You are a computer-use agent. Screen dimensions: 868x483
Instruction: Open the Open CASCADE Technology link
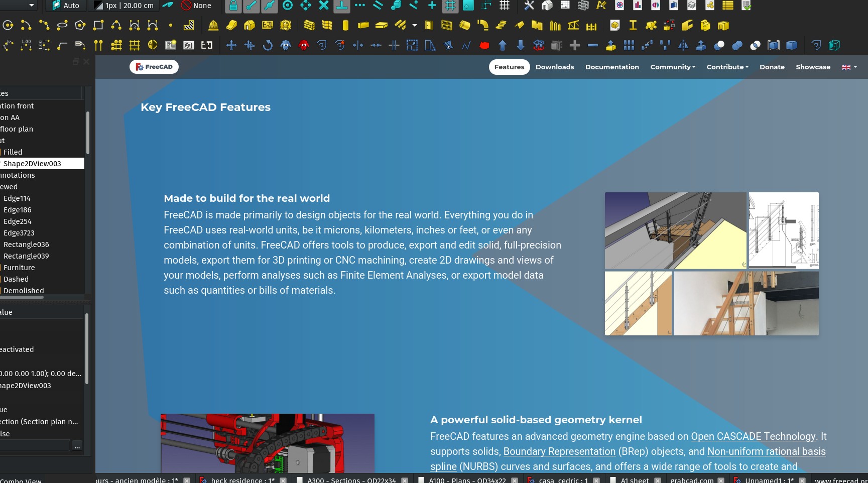[753, 436]
